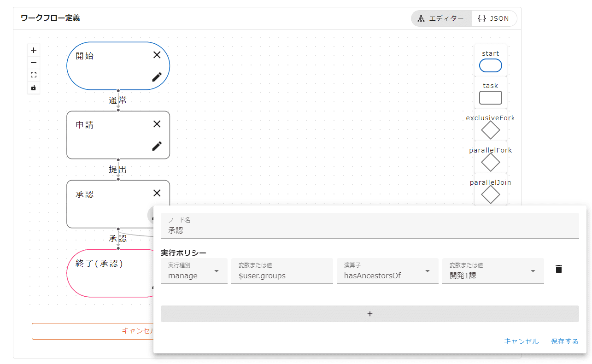Open the 実行種別 manage dropdown
The width and height of the screenshot is (592, 364).
pos(194,271)
